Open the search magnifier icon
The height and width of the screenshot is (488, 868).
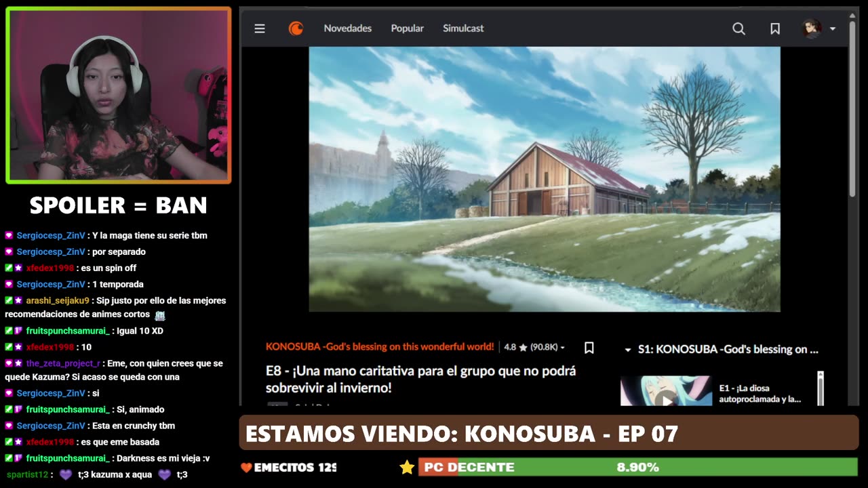click(x=738, y=28)
